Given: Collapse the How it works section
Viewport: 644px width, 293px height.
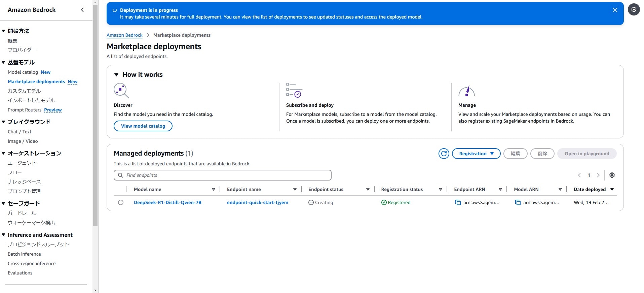Looking at the screenshot, I should pyautogui.click(x=116, y=75).
